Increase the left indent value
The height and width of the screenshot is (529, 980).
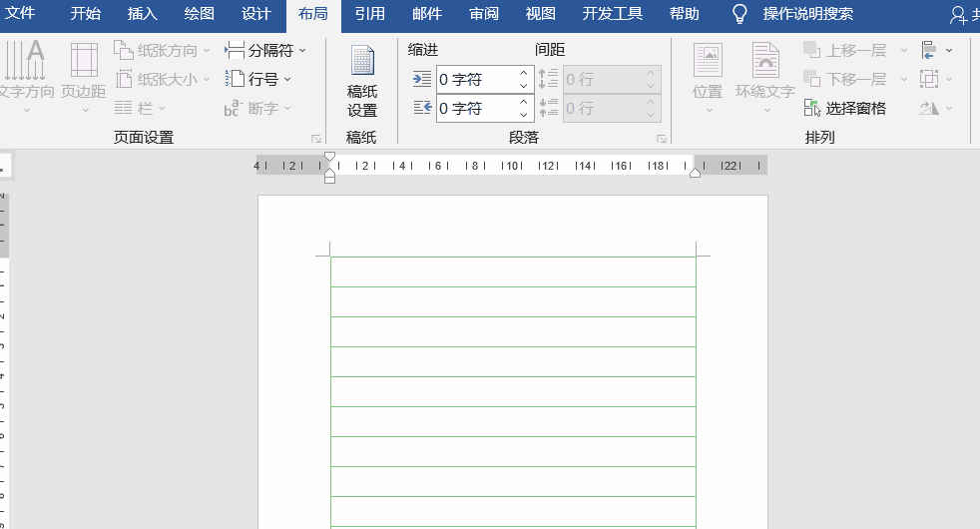tap(524, 73)
